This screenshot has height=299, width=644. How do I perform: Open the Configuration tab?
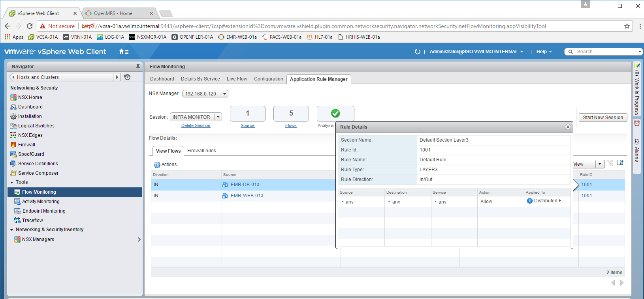point(268,79)
